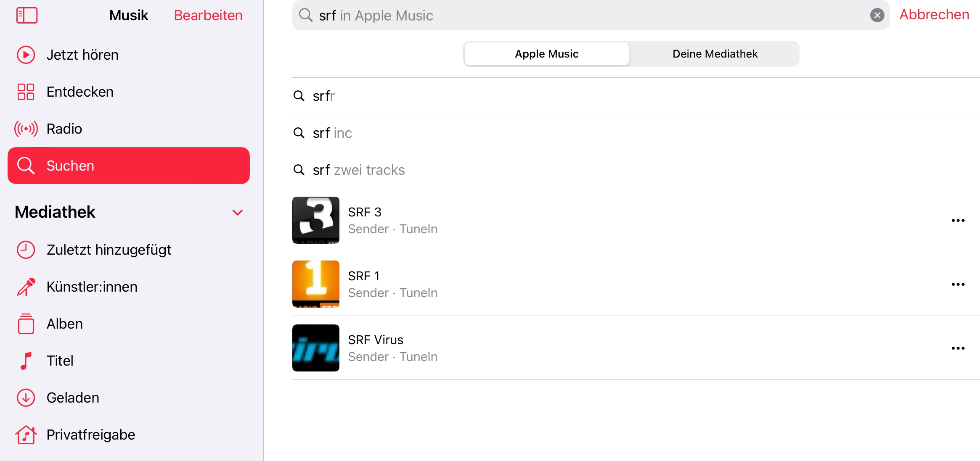
Task: Collapse the Mediathek section chevron
Action: tap(238, 213)
